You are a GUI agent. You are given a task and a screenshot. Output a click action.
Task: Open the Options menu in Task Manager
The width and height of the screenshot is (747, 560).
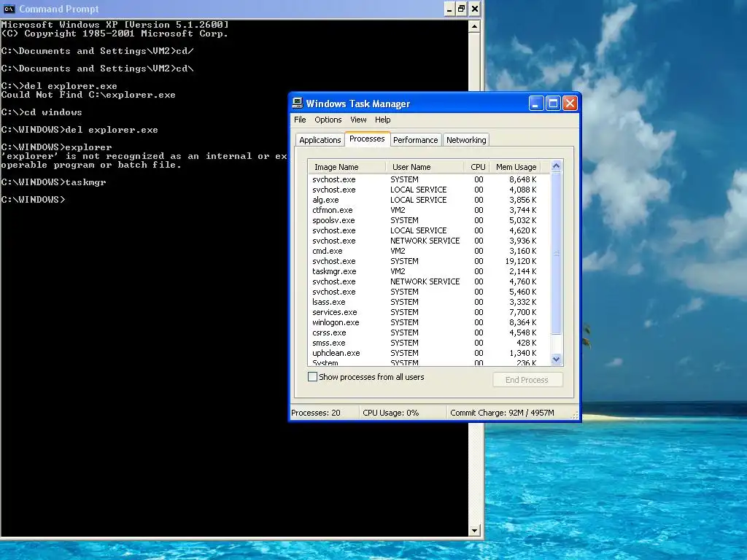click(x=328, y=120)
